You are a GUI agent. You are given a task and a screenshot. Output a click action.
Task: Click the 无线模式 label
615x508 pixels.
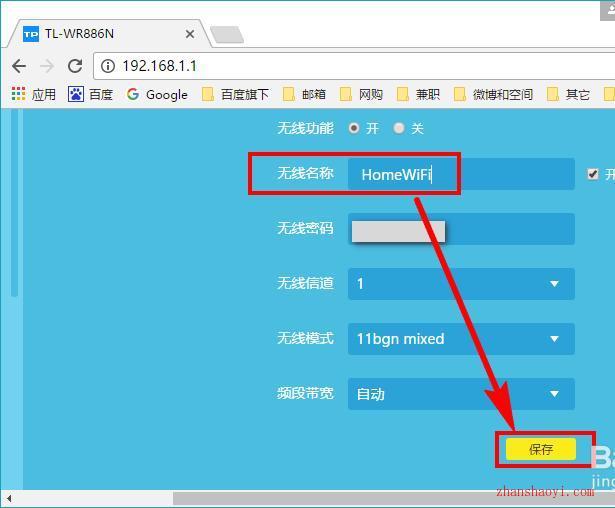[x=305, y=338]
